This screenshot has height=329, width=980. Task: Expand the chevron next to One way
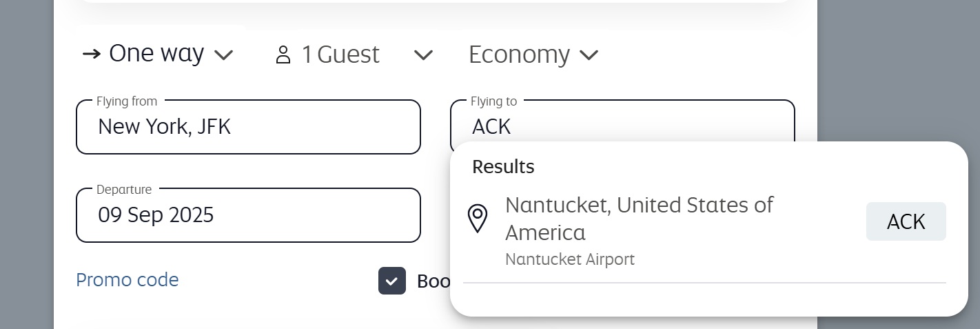pyautogui.click(x=224, y=55)
